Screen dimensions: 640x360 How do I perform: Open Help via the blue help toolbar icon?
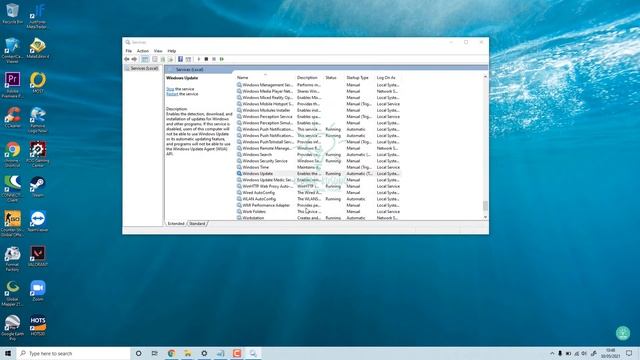180,59
